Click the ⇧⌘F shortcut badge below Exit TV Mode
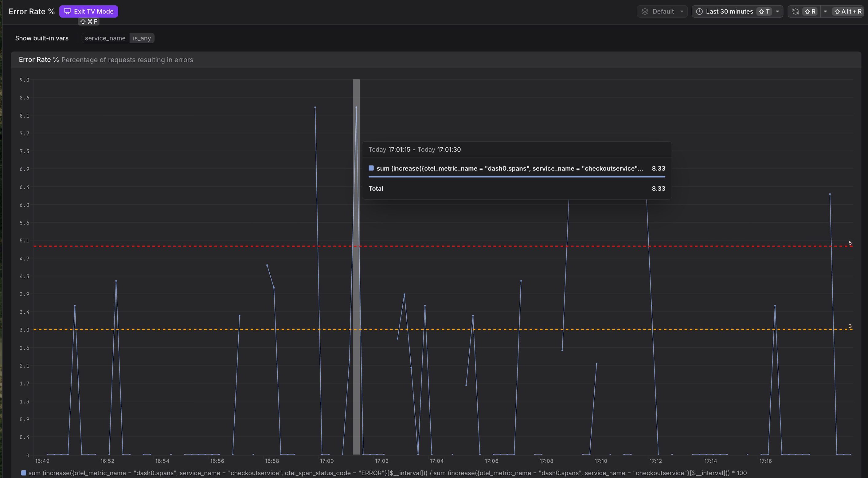This screenshot has height=478, width=868. tap(89, 22)
